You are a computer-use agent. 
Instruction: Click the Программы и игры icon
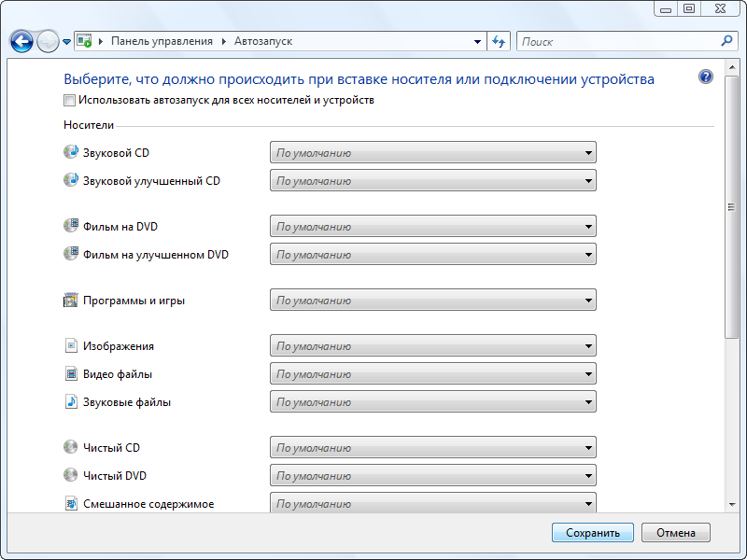point(71,301)
